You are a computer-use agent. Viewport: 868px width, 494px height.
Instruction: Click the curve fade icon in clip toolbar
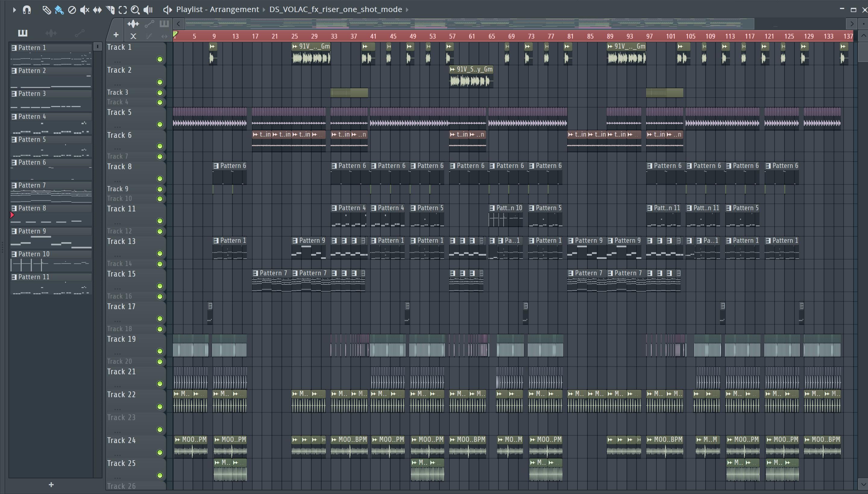[x=149, y=36]
